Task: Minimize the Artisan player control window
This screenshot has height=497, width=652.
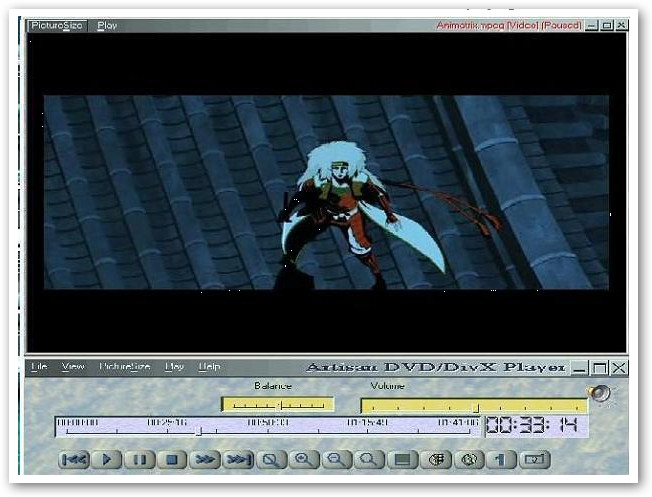Action: coord(580,368)
